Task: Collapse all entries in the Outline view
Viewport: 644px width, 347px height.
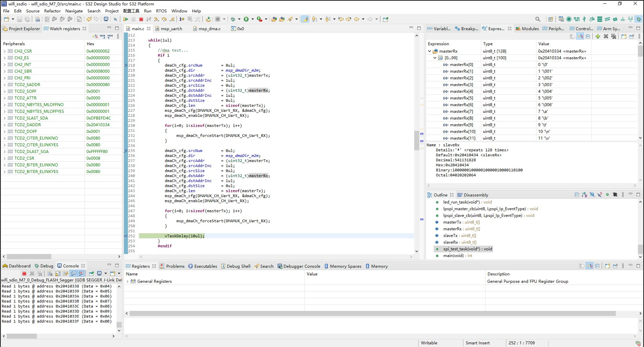Action: point(577,195)
